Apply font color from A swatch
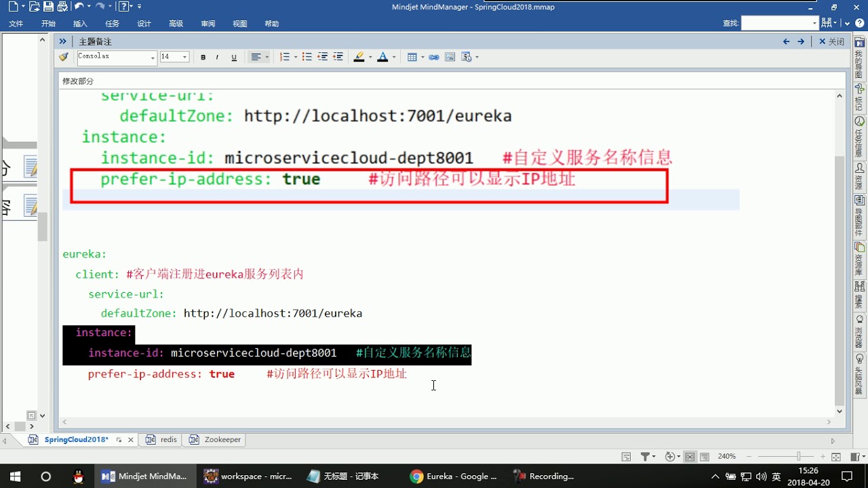Viewport: 868px width, 488px height. (x=382, y=57)
